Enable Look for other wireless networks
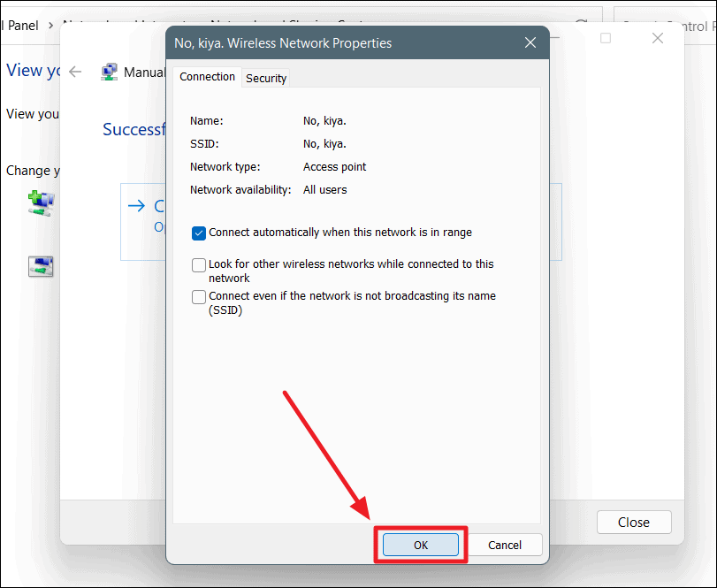The width and height of the screenshot is (717, 588). click(x=198, y=264)
